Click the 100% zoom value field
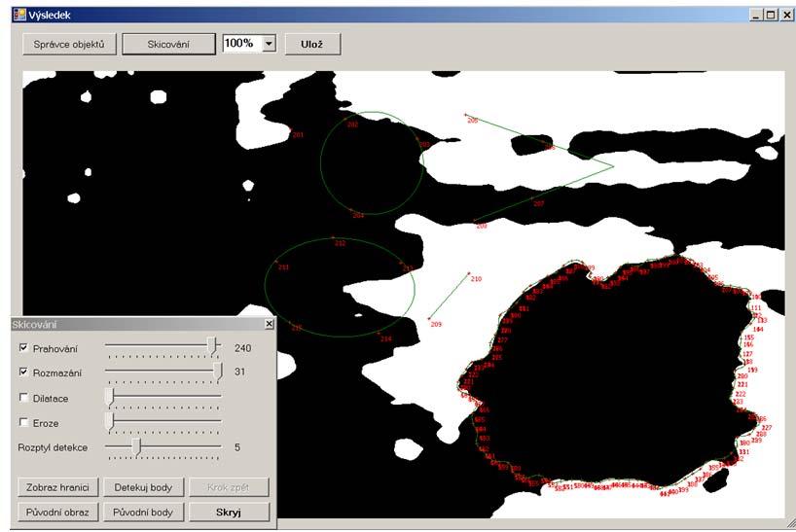This screenshot has height=532, width=796. [242, 43]
